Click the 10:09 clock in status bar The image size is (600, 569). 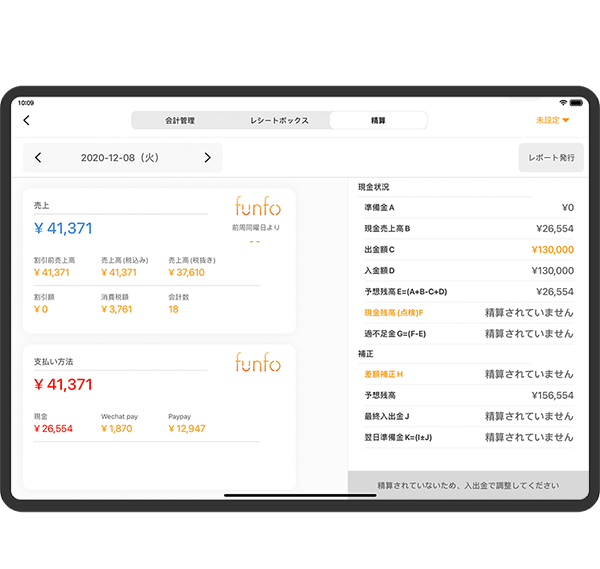(26, 103)
